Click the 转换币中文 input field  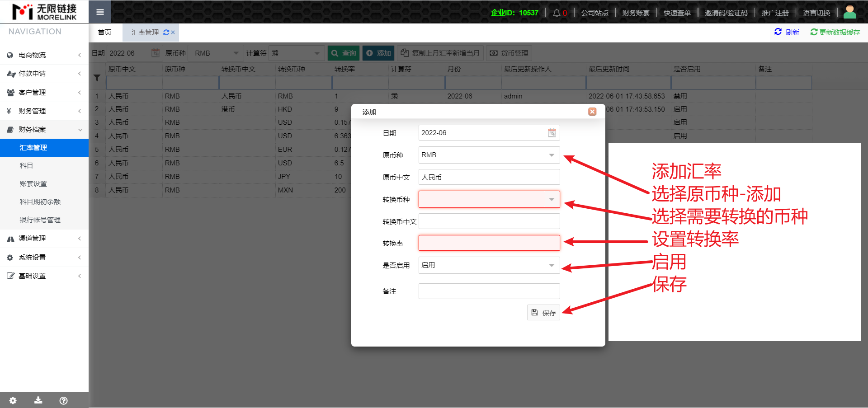click(489, 221)
